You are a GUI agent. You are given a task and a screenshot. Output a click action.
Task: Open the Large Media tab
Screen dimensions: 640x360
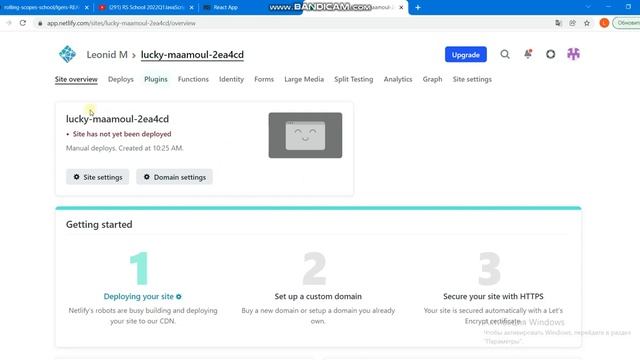click(x=304, y=79)
